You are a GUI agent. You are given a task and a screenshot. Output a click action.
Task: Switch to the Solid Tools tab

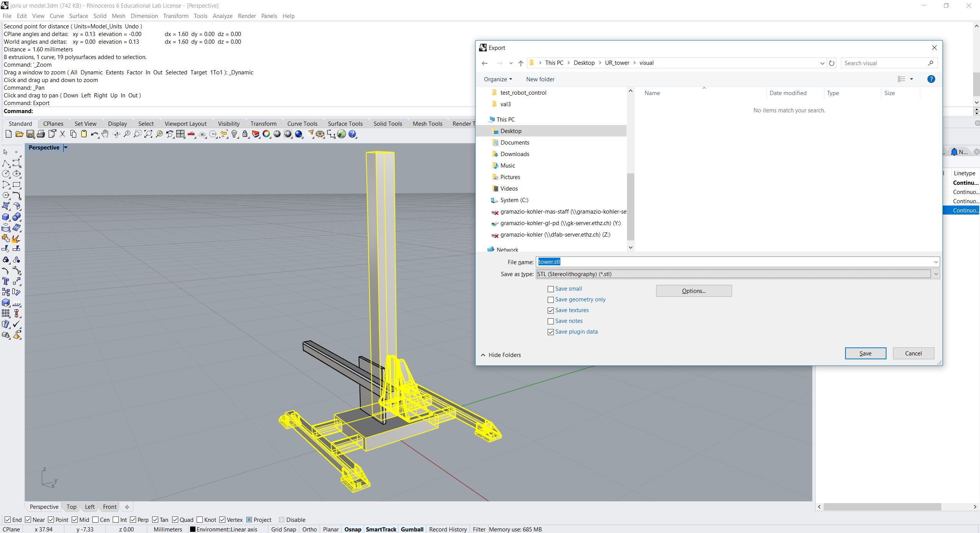click(387, 123)
